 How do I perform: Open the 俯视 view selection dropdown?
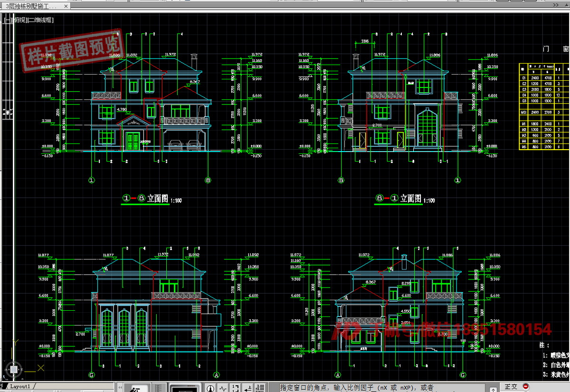(20, 20)
